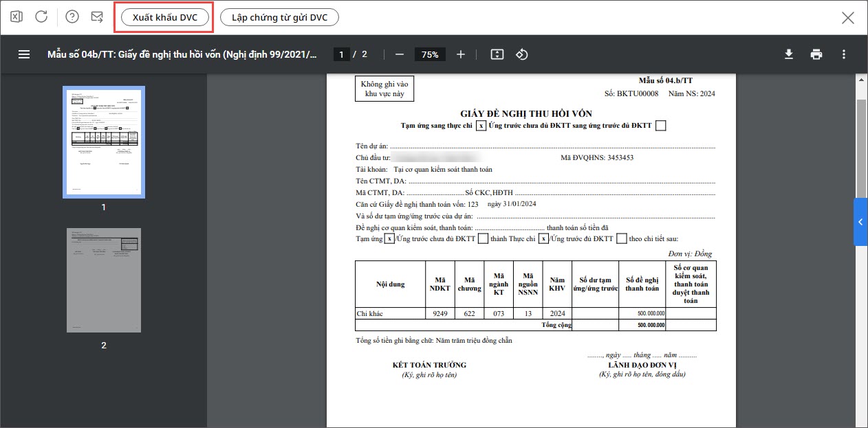
Task: Click the Tạm ứng checkbox on detail line
Action: (389, 239)
